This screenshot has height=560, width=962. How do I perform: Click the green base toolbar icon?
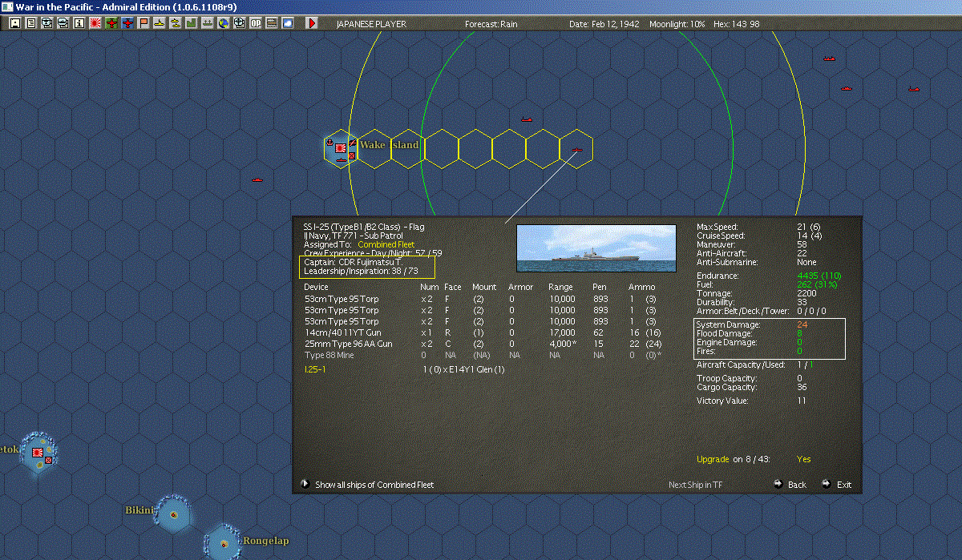[192, 23]
